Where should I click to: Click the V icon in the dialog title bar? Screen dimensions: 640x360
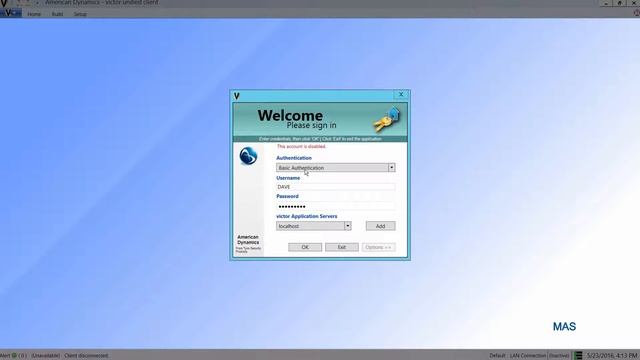click(x=237, y=96)
